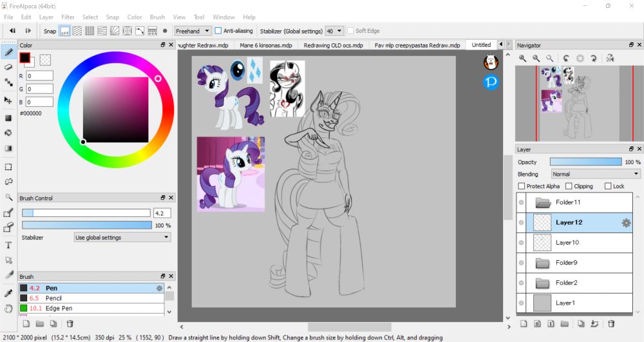The image size is (644, 342).
Task: Rotate canvas left in Navigator
Action: point(566,59)
